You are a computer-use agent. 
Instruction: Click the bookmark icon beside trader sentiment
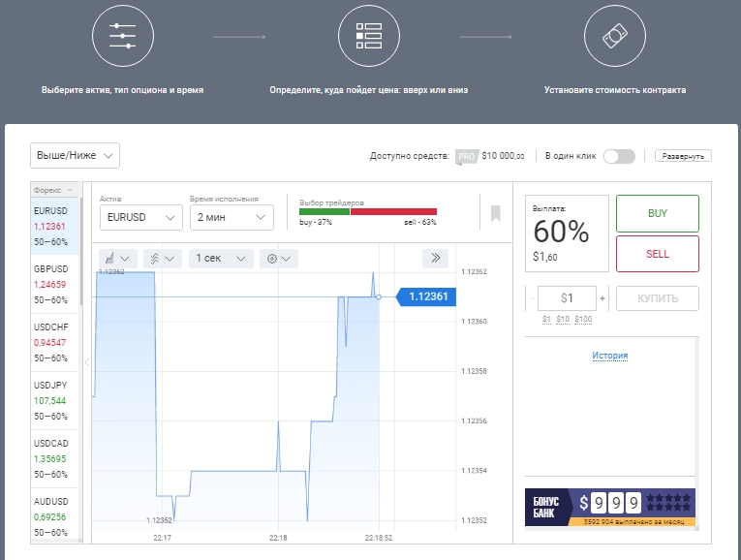click(x=495, y=213)
